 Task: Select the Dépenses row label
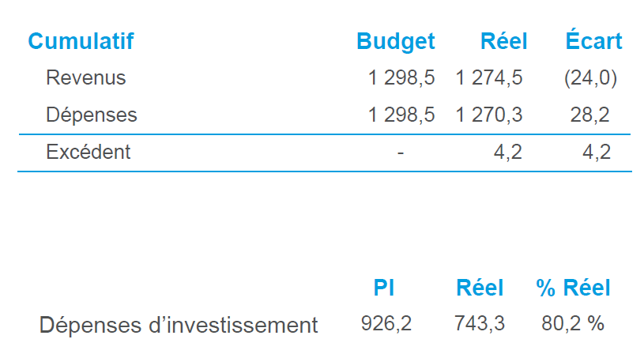[x=92, y=115]
